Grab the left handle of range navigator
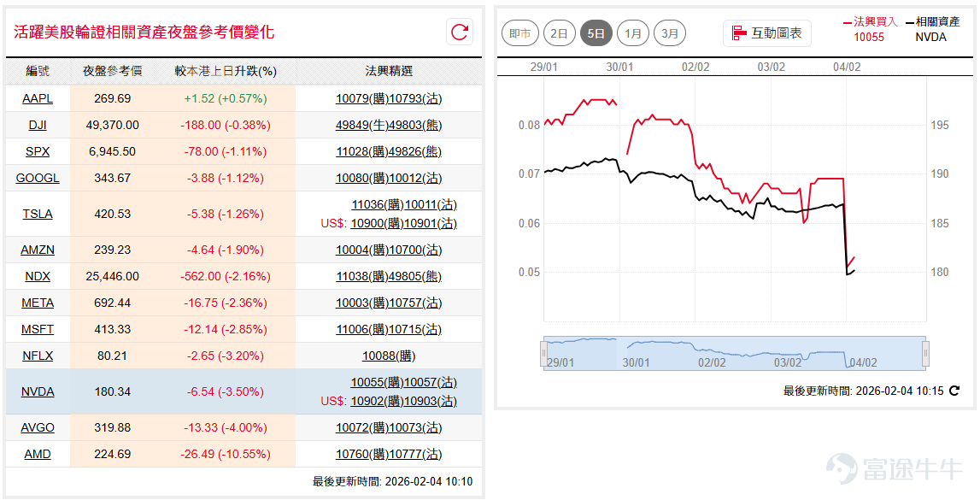The image size is (980, 500). pyautogui.click(x=543, y=353)
